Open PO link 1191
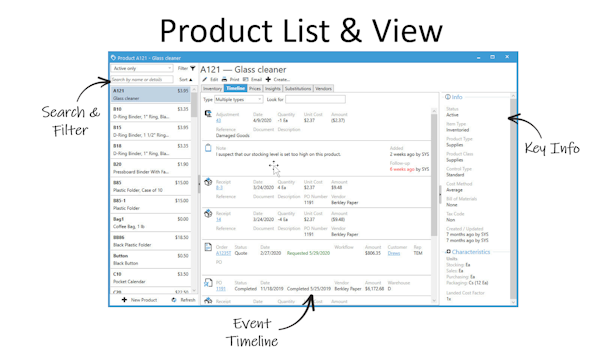The image size is (600, 360). [221, 289]
